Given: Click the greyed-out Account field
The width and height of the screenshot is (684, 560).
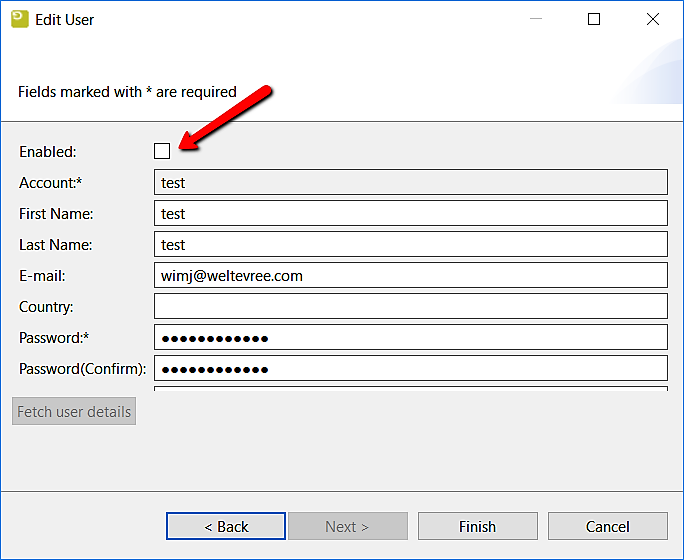Looking at the screenshot, I should (410, 182).
